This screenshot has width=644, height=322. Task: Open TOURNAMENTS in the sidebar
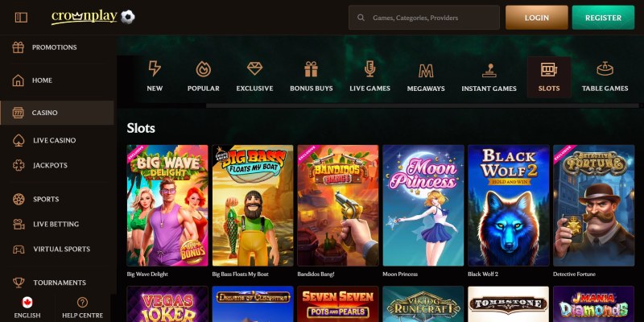pos(60,283)
